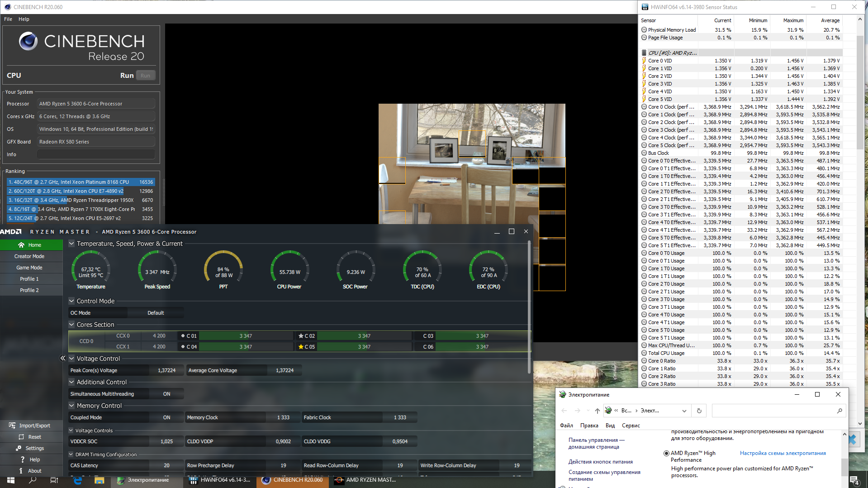Screen dimensions: 868x488
Task: Click the Cinebench CPU Run button
Action: pyautogui.click(x=145, y=76)
